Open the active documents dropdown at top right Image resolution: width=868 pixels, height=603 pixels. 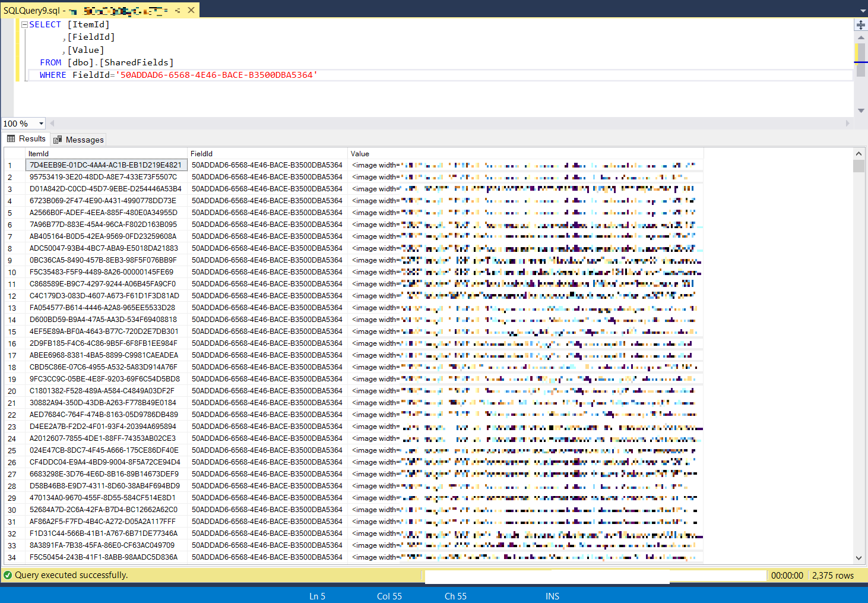tap(862, 10)
